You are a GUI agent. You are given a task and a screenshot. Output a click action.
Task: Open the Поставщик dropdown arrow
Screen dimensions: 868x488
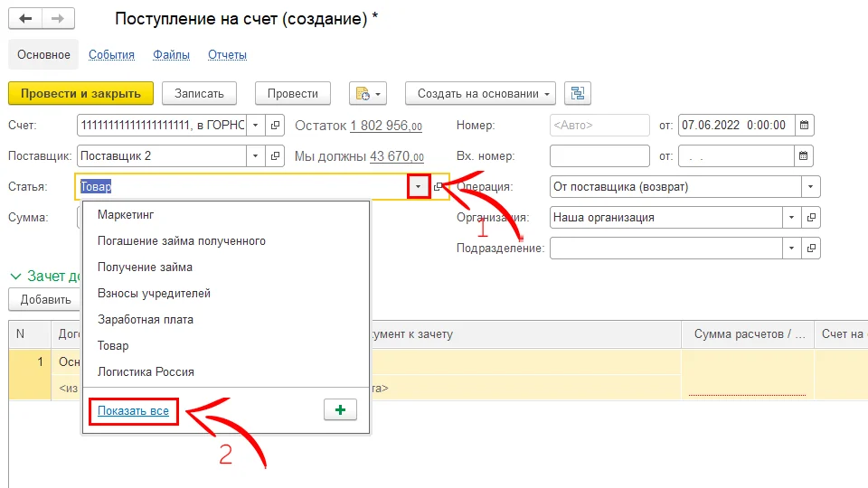(x=255, y=156)
